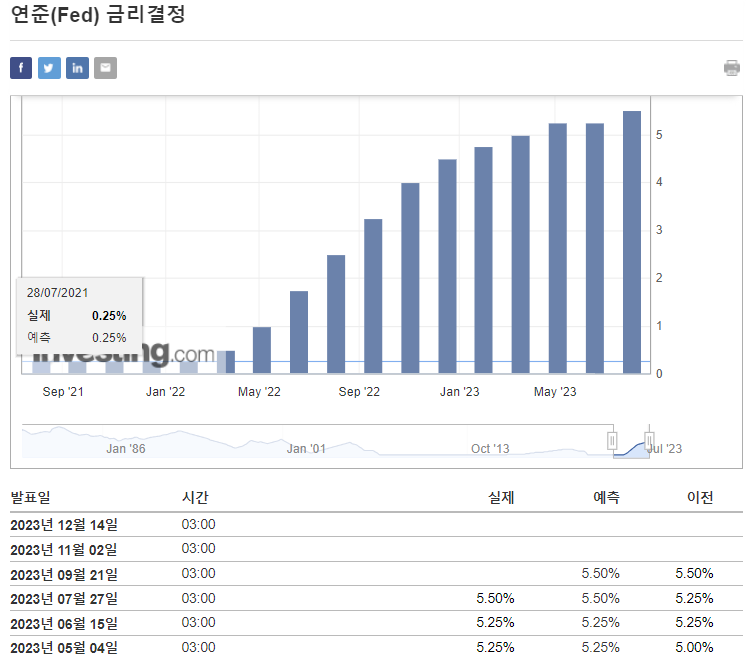746x664 pixels.
Task: Click the 예측 column header
Action: 606,498
